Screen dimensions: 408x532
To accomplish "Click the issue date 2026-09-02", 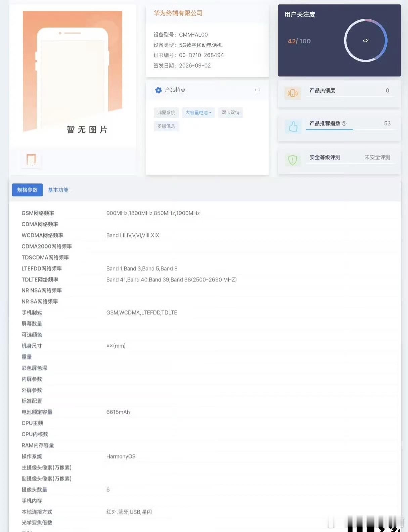I will pos(195,65).
